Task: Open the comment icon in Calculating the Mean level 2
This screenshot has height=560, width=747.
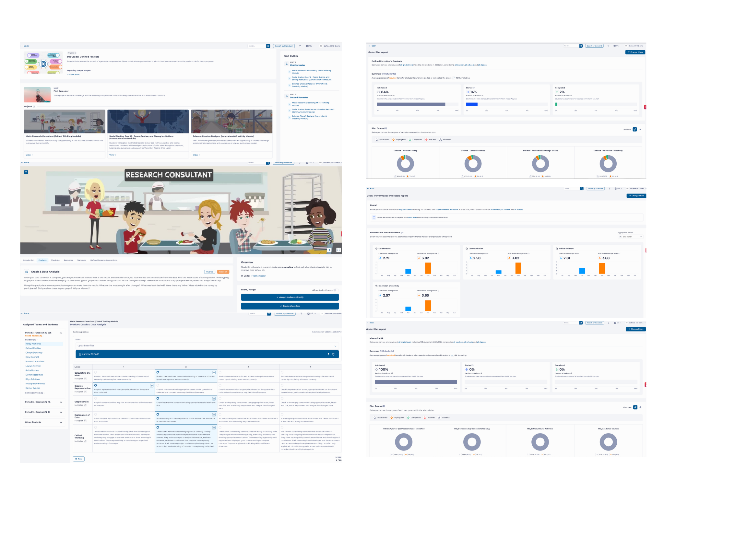Action: point(214,372)
